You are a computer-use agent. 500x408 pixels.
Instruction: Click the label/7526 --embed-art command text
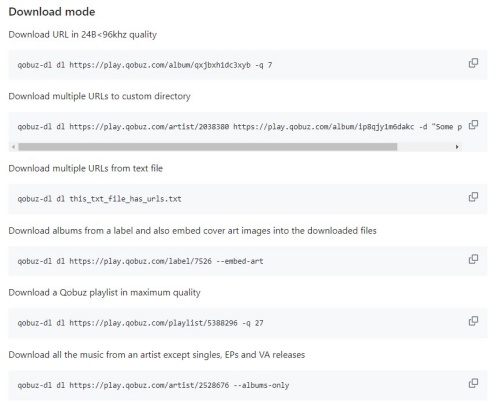[140, 261]
